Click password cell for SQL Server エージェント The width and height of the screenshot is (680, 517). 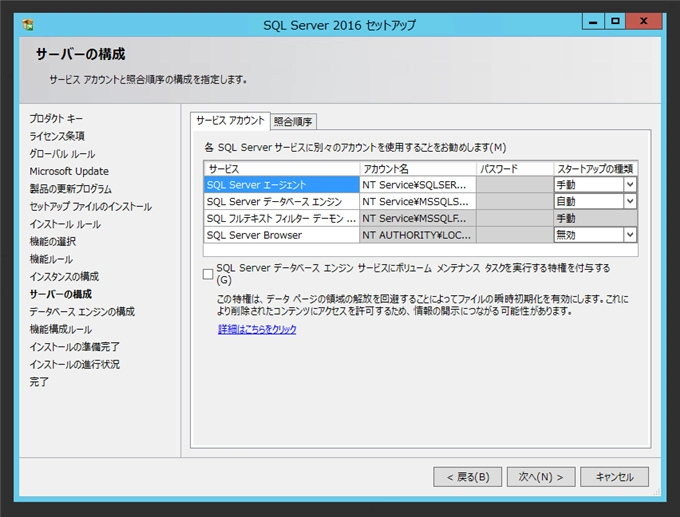[515, 185]
